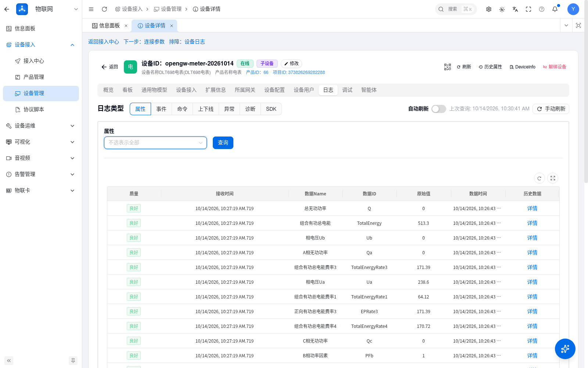
Task: Click the search box in header
Action: click(x=456, y=9)
